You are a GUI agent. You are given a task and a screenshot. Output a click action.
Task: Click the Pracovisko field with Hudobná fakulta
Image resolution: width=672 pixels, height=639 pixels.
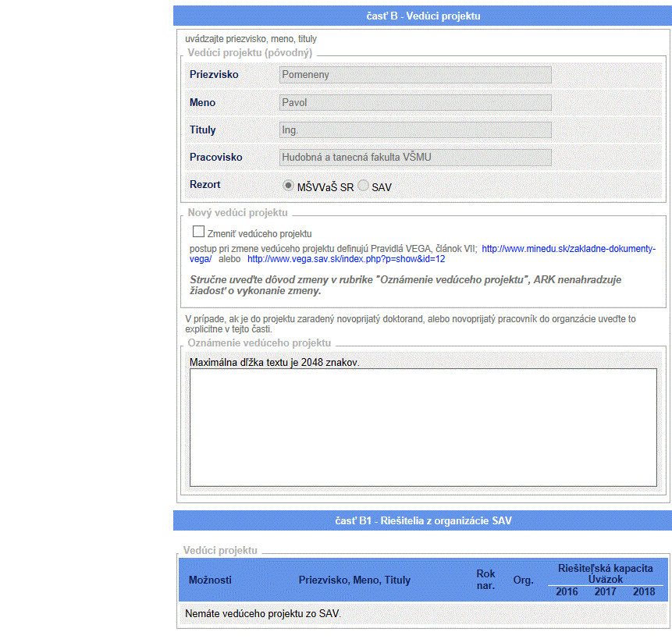pyautogui.click(x=415, y=158)
